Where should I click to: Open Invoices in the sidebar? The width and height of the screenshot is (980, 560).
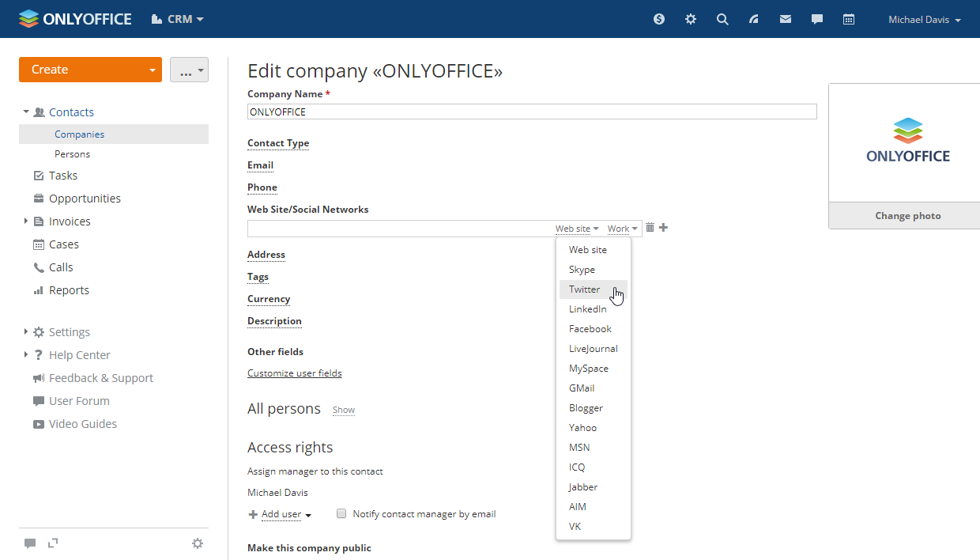[x=70, y=221]
